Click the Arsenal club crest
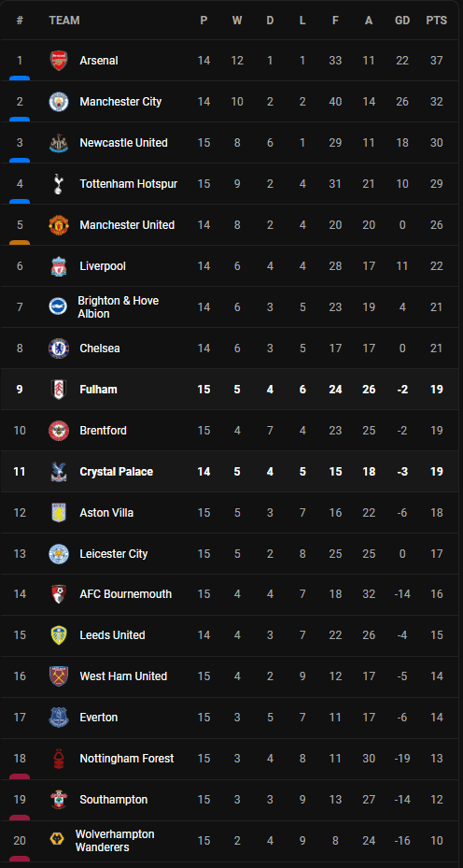The width and height of the screenshot is (463, 868). (59, 61)
